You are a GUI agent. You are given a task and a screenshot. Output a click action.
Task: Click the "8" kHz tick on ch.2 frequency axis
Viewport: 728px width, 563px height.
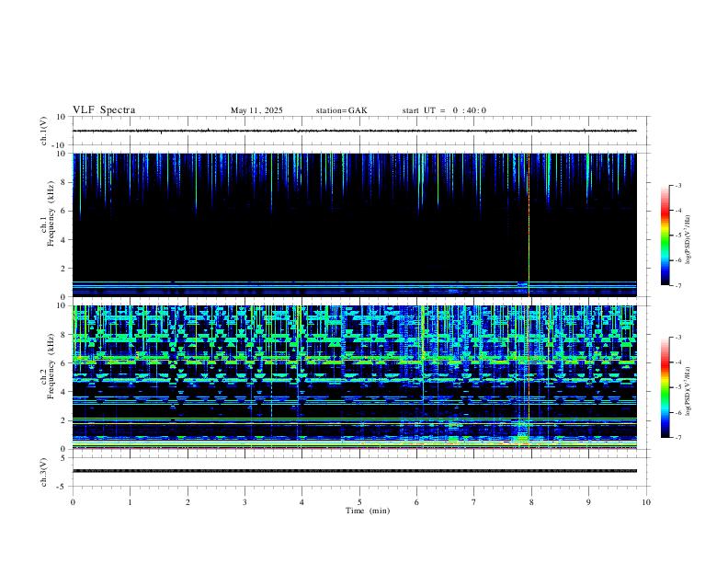(x=64, y=335)
